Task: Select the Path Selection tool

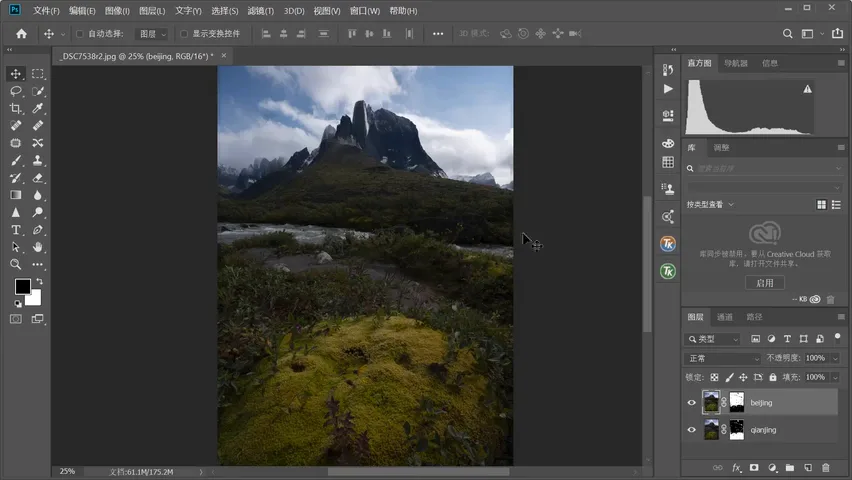Action: tap(16, 247)
